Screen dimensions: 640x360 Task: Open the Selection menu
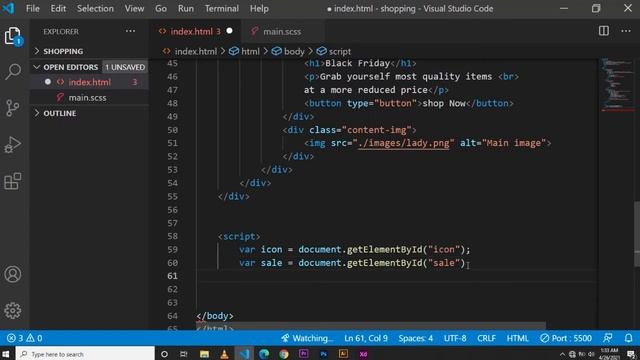click(95, 8)
